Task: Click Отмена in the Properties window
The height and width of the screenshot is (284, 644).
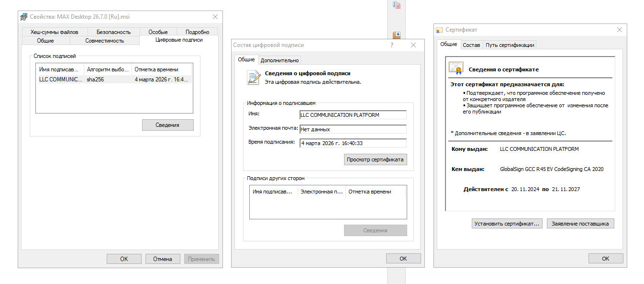Action: [163, 259]
